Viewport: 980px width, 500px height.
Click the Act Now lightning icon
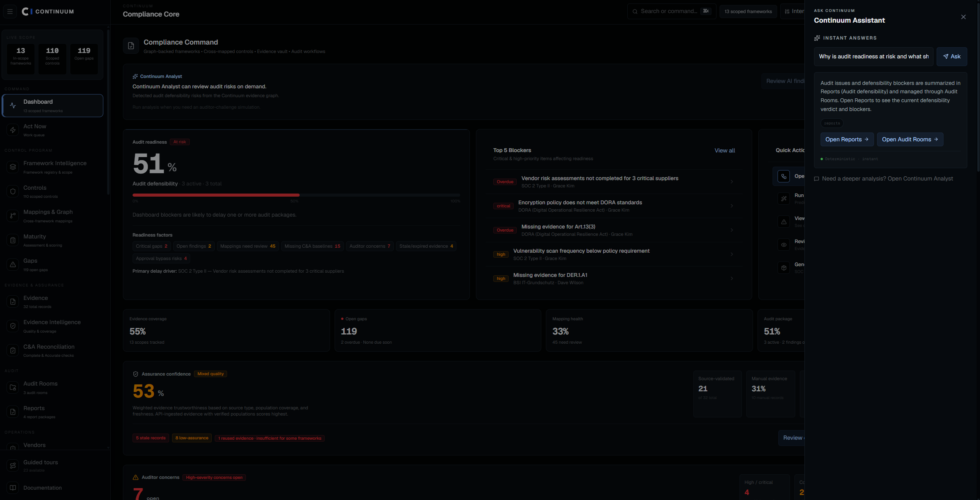tap(13, 130)
